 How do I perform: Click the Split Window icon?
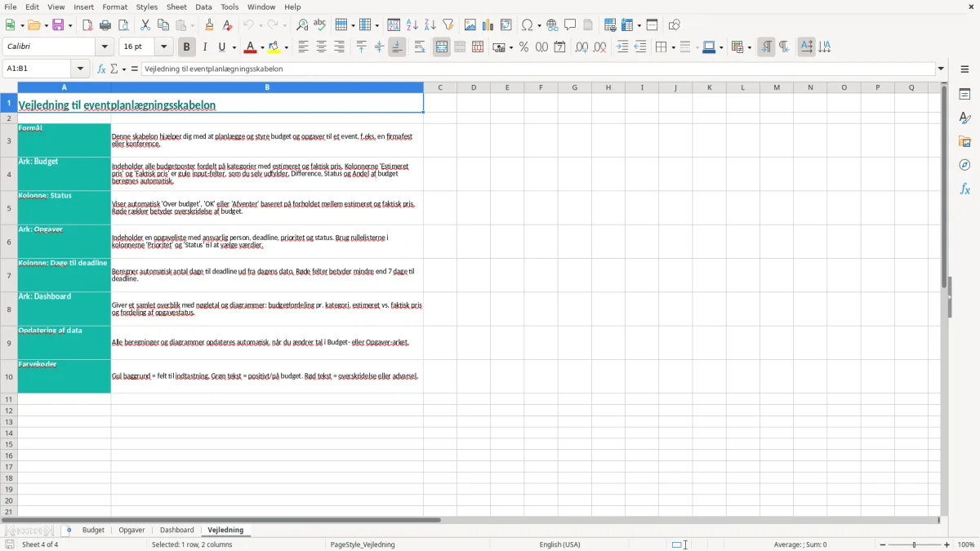pos(653,25)
